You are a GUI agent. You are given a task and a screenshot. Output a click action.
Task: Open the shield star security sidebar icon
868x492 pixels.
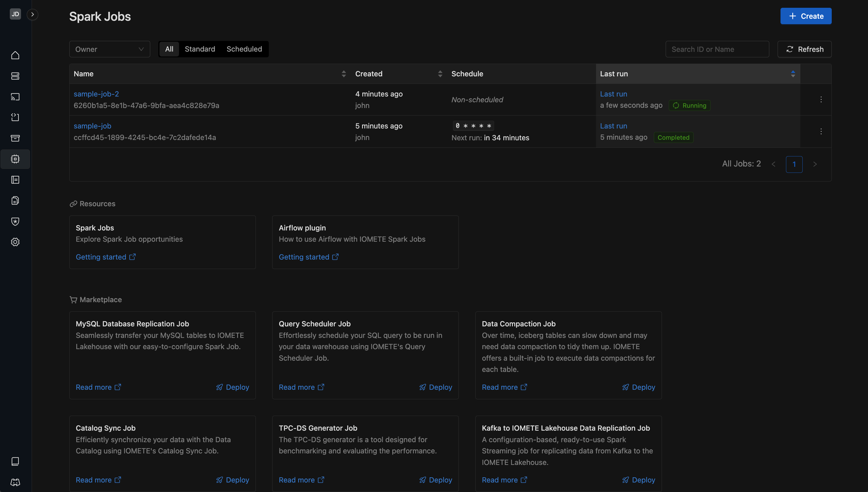point(15,221)
